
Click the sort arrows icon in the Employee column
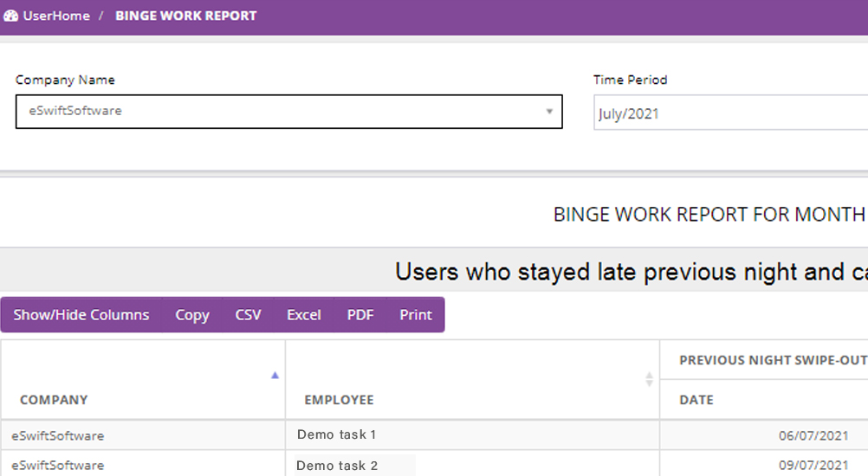click(x=649, y=379)
